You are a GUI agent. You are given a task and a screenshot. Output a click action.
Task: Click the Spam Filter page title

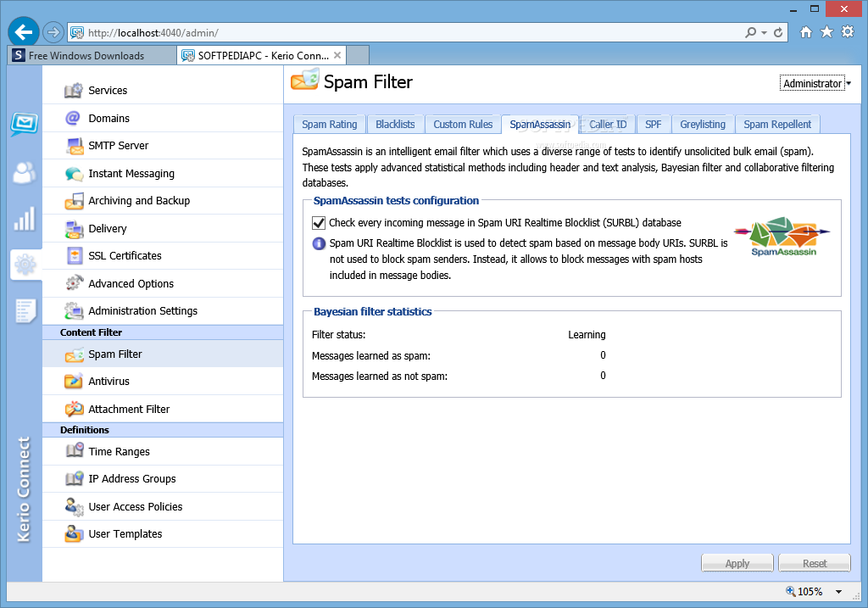click(368, 82)
